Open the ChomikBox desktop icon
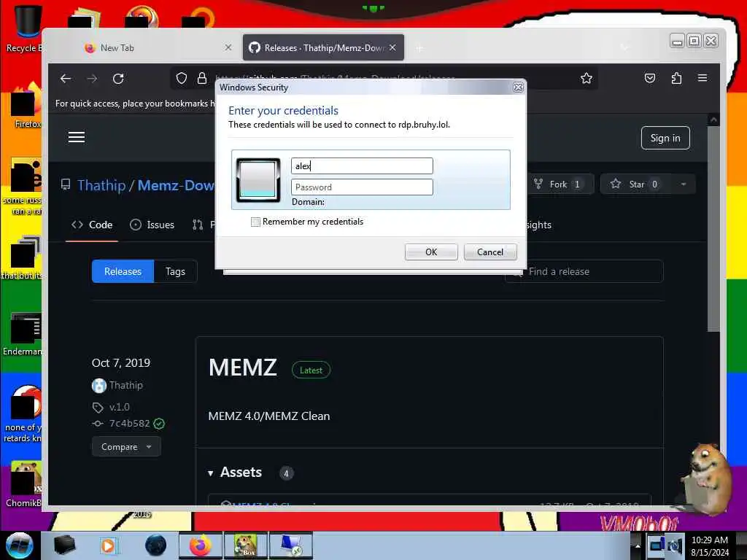The height and width of the screenshot is (560, 747). pyautogui.click(x=25, y=484)
